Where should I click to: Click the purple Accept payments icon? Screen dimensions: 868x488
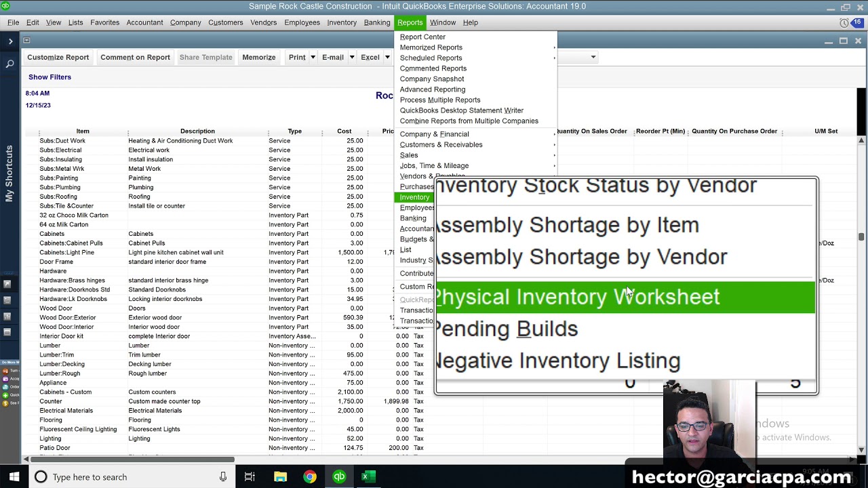tap(5, 379)
